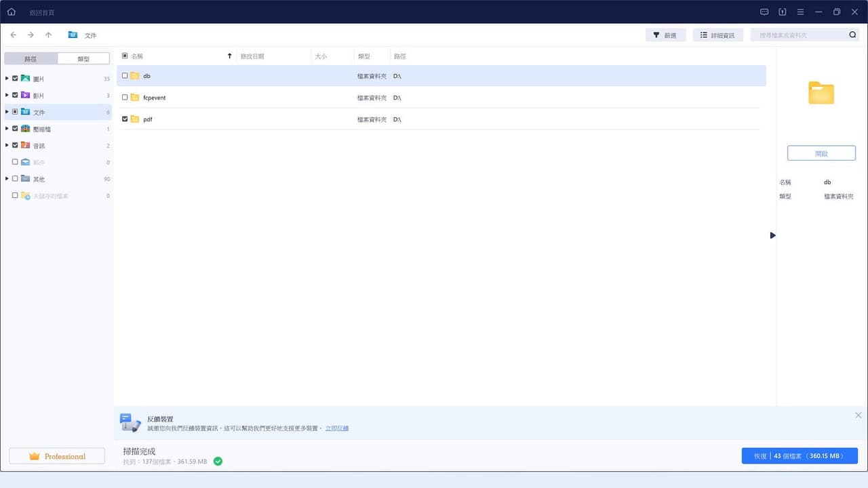Open the feedback chat bubble icon
868x488 pixels.
764,12
